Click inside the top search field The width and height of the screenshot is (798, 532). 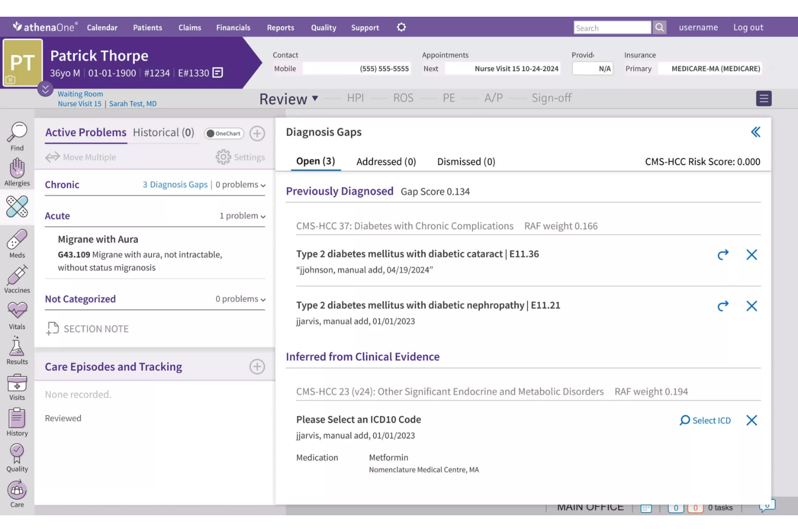pyautogui.click(x=612, y=27)
